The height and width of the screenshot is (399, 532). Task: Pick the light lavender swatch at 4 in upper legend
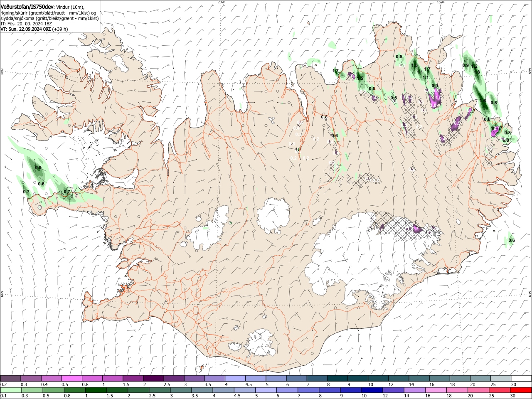(235, 379)
